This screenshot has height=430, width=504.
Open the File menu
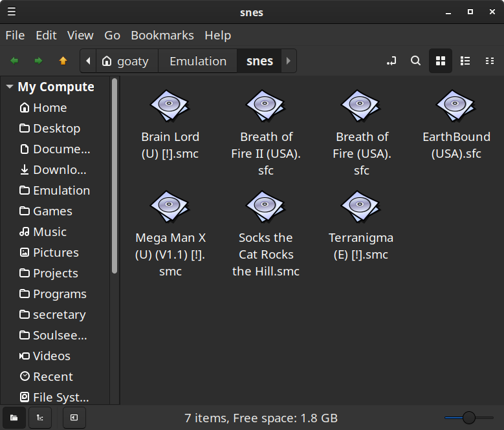point(15,36)
